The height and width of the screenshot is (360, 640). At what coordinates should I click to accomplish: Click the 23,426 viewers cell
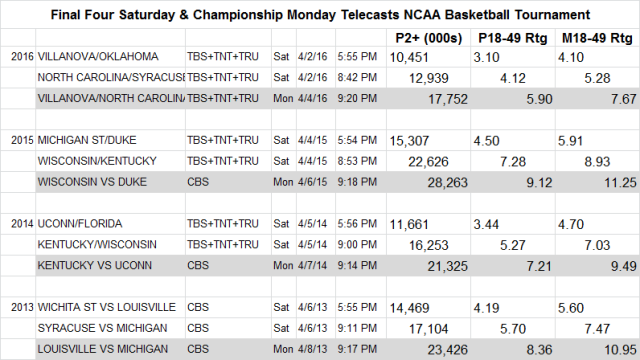click(x=429, y=349)
